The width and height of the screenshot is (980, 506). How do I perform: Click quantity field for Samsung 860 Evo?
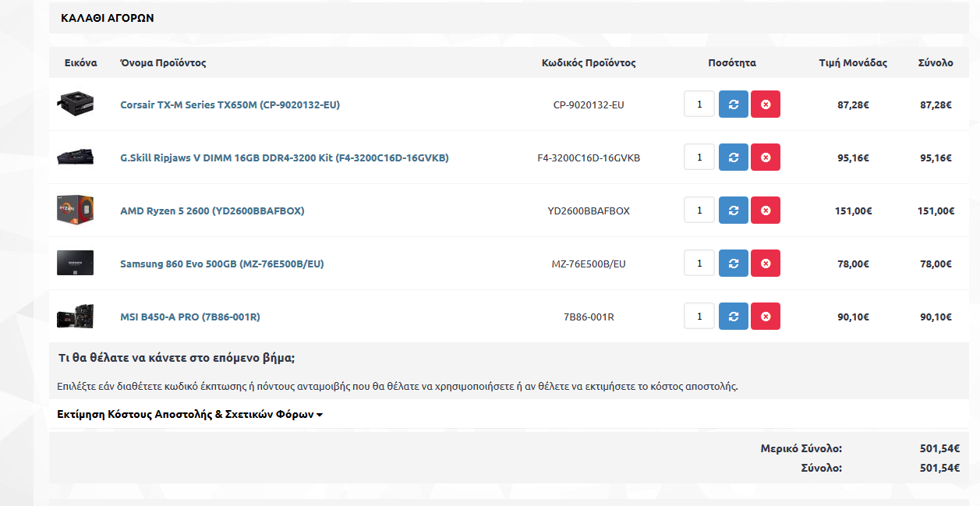tap(699, 264)
